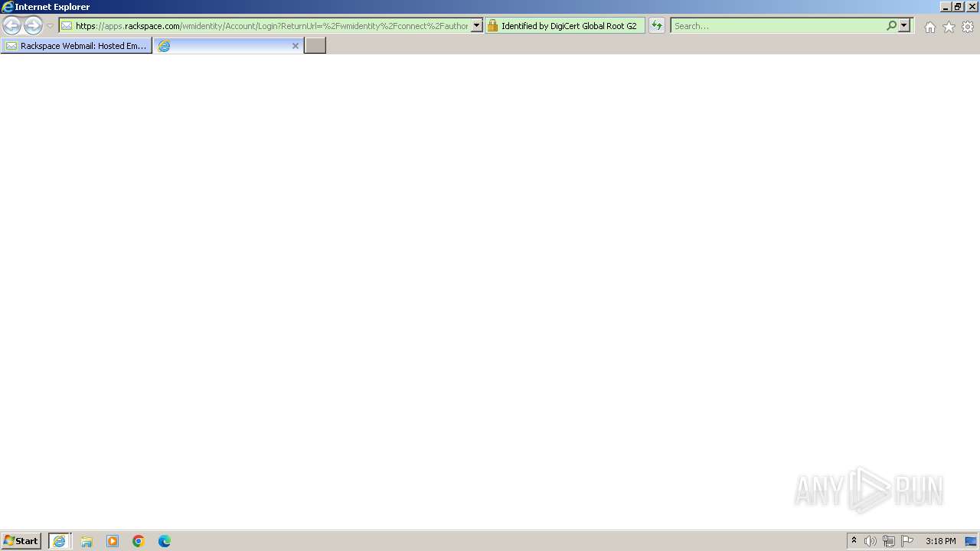Close the Internet Explorer window

[x=972, y=6]
